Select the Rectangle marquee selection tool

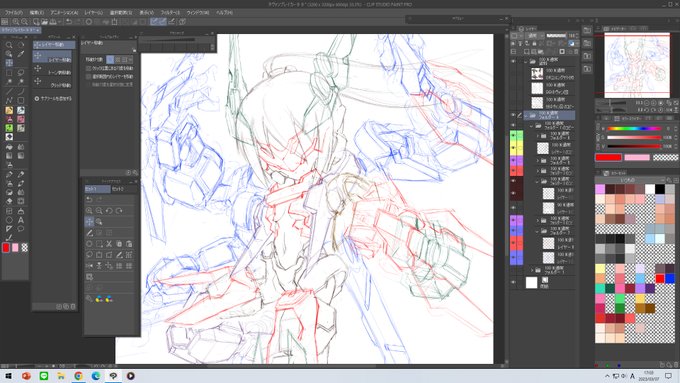click(x=9, y=72)
